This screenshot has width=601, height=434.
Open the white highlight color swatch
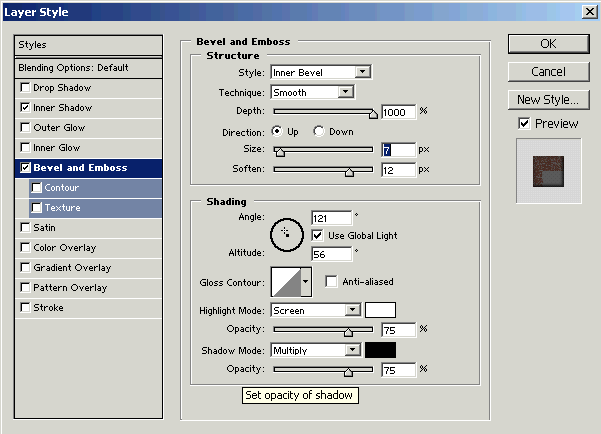[x=380, y=310]
